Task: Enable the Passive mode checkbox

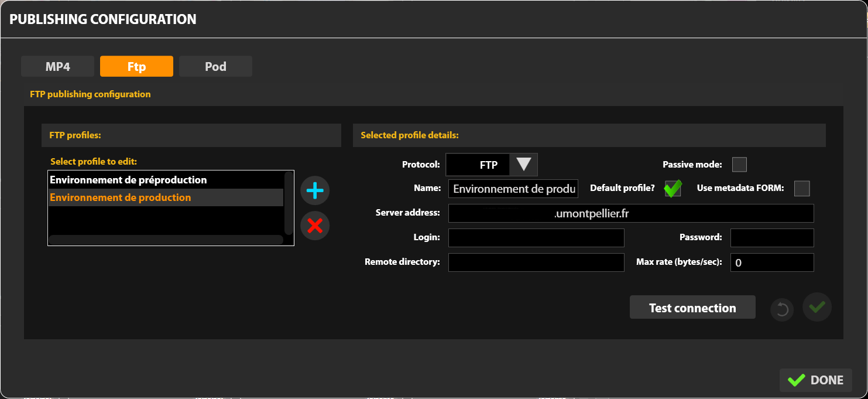Action: click(x=739, y=165)
